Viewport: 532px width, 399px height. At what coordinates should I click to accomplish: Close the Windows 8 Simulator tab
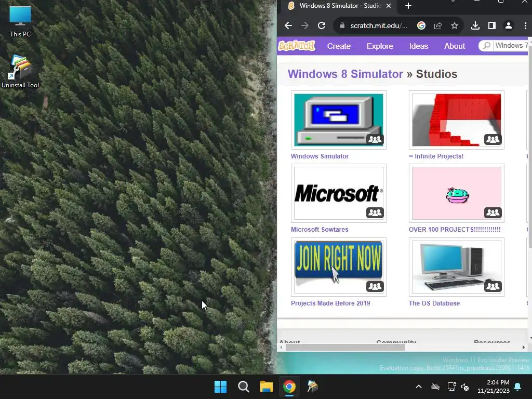coord(389,6)
